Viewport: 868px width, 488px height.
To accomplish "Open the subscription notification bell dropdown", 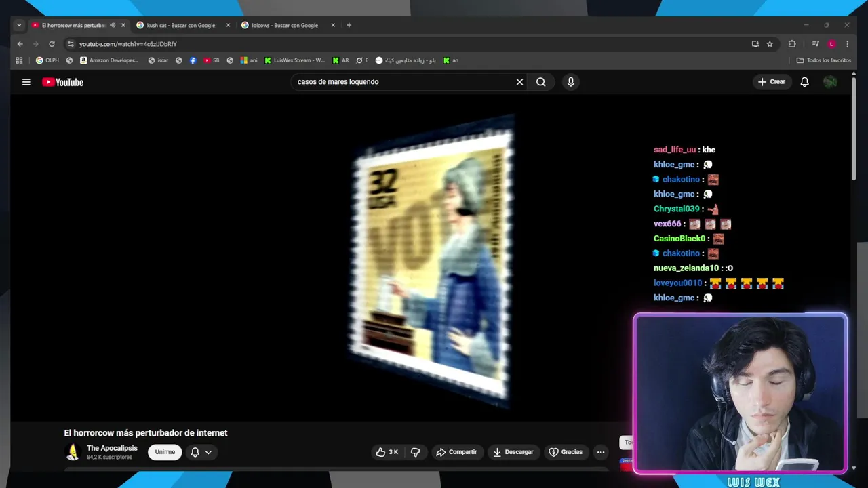I will [x=201, y=452].
